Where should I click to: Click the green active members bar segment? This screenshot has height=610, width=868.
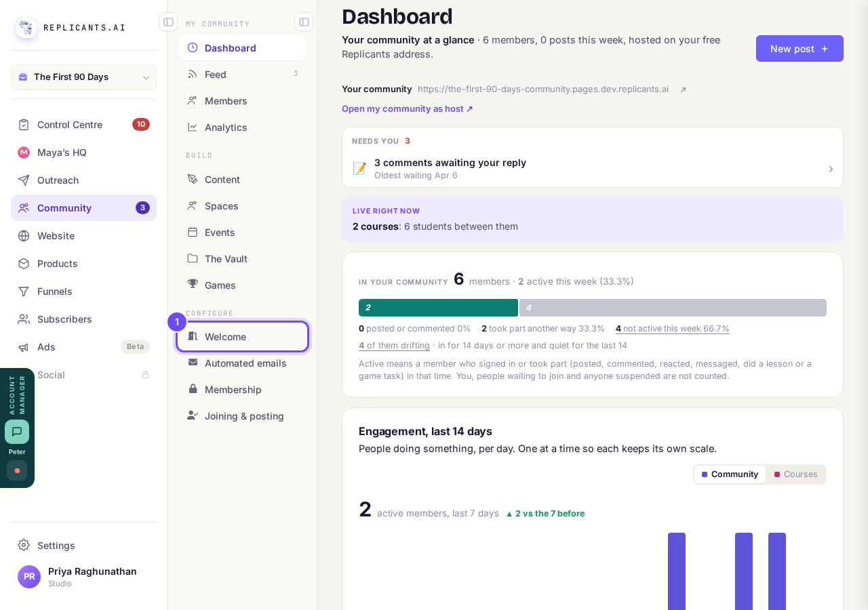point(438,308)
